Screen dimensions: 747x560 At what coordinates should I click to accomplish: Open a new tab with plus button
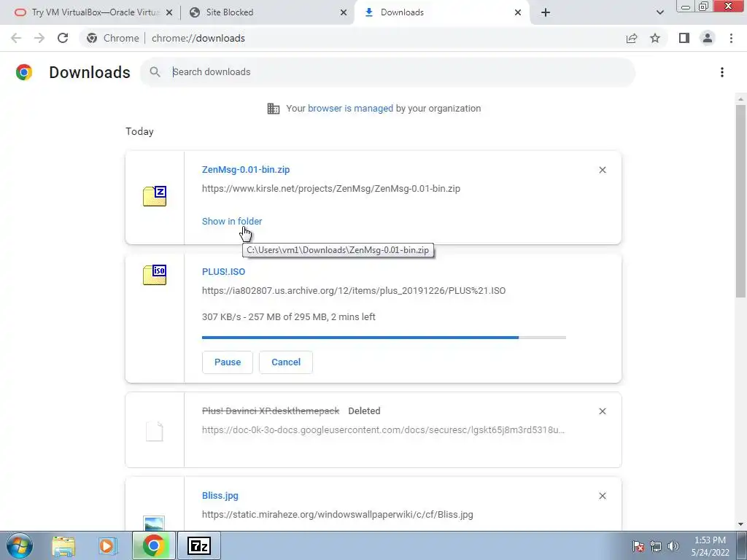pos(546,13)
